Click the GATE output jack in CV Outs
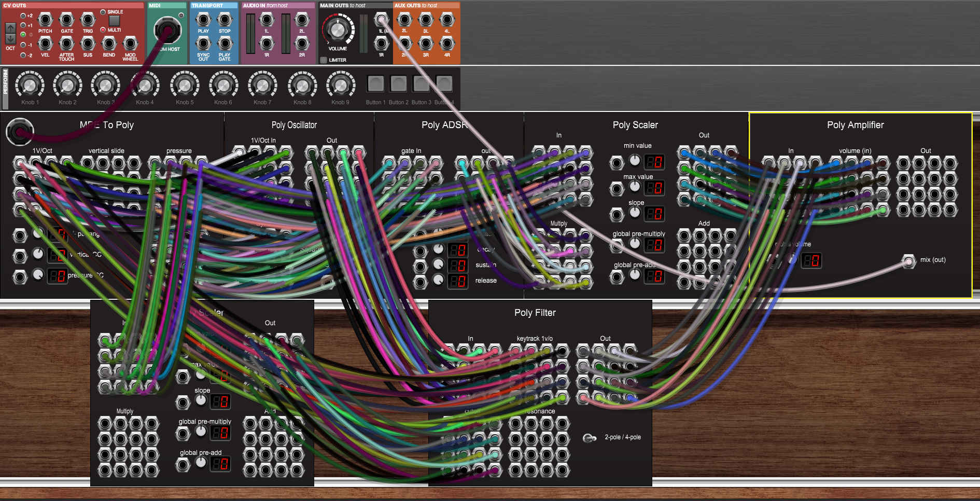Viewport: 980px width, 501px height. (67, 20)
